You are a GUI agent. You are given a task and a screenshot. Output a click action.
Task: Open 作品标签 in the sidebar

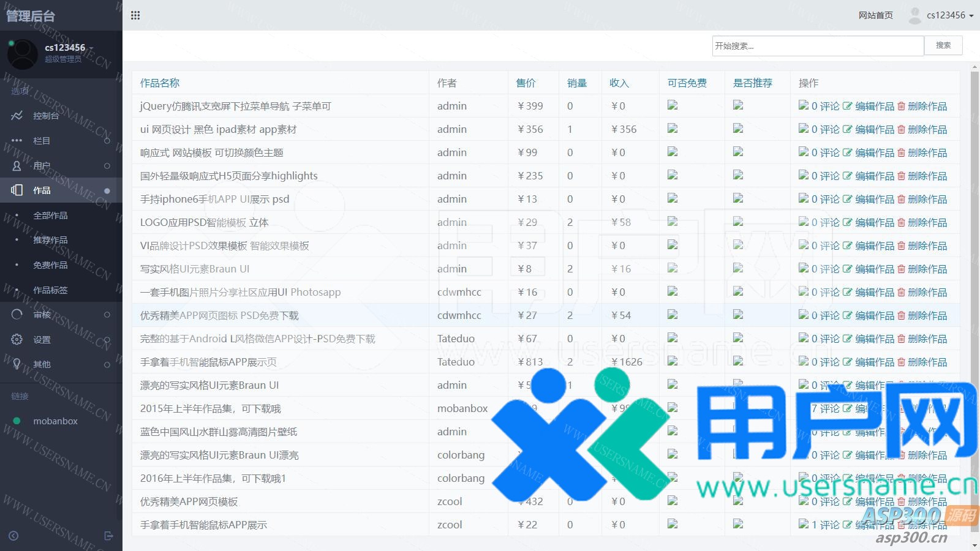point(50,290)
